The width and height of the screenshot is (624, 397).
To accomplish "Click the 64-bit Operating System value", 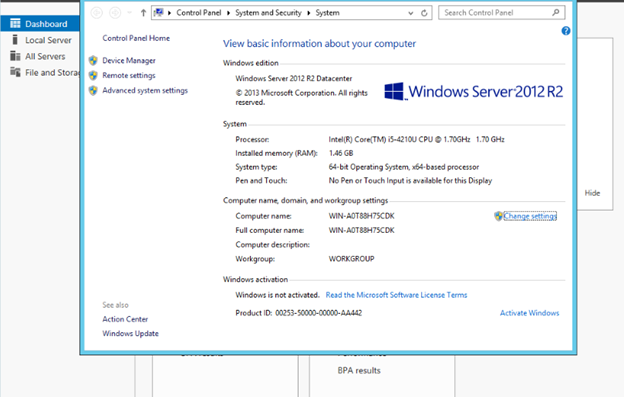I will (404, 167).
